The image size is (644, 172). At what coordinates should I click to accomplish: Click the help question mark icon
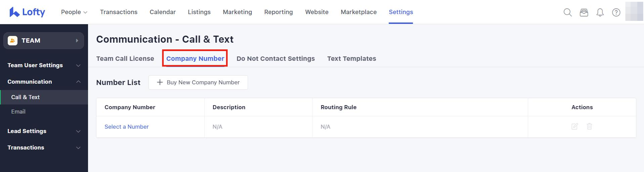click(616, 12)
